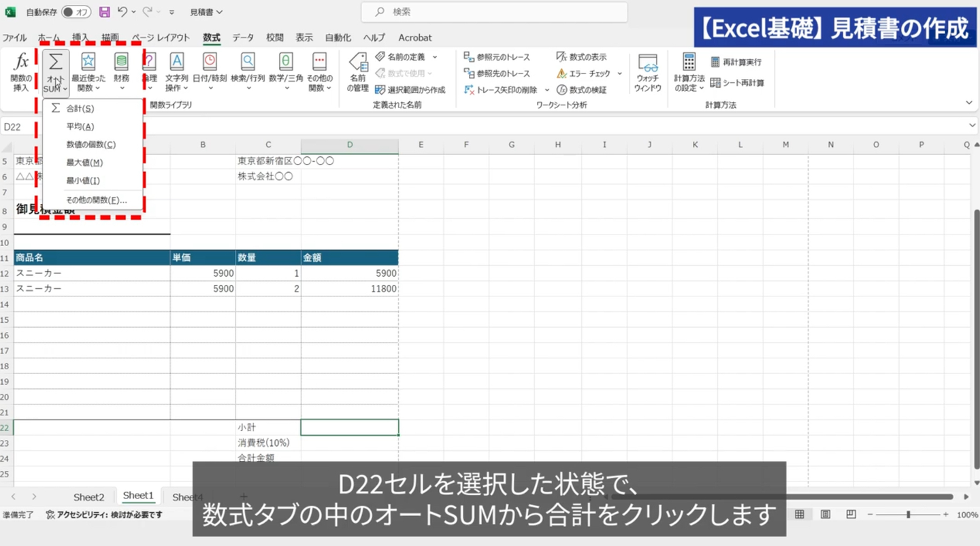Adjust the zoom slider in the status bar
The width and height of the screenshot is (980, 546).
(x=908, y=515)
